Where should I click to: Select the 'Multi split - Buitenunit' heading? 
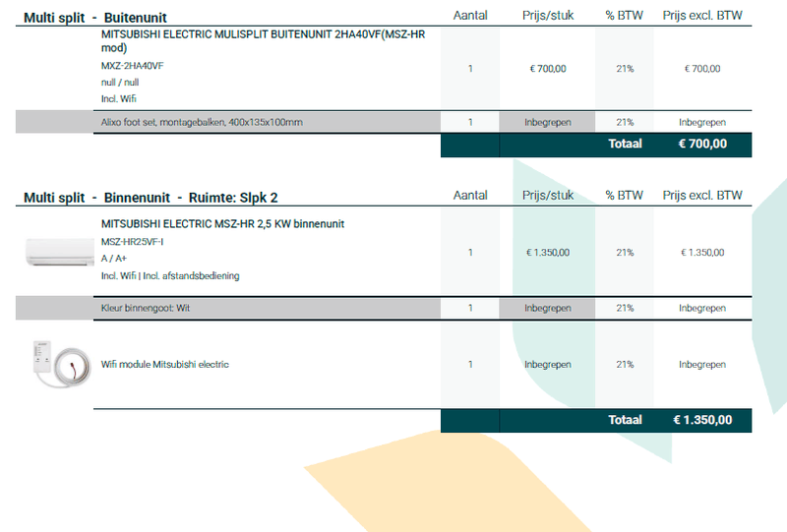pyautogui.click(x=94, y=18)
